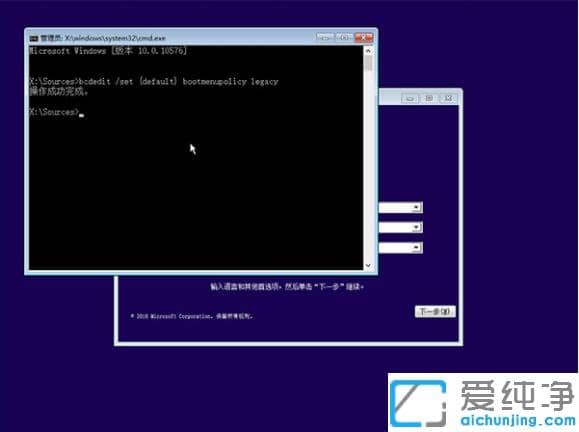Image resolution: width=579 pixels, height=432 pixels.
Task: Close the cmd.exe command prompt window
Action: coord(364,37)
